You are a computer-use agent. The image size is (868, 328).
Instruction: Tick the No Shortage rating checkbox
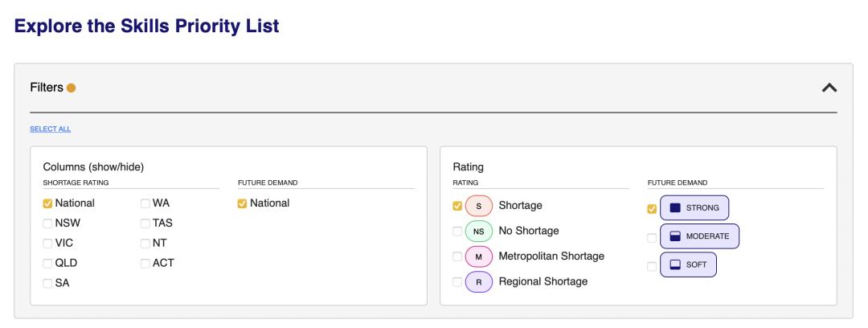click(x=457, y=232)
